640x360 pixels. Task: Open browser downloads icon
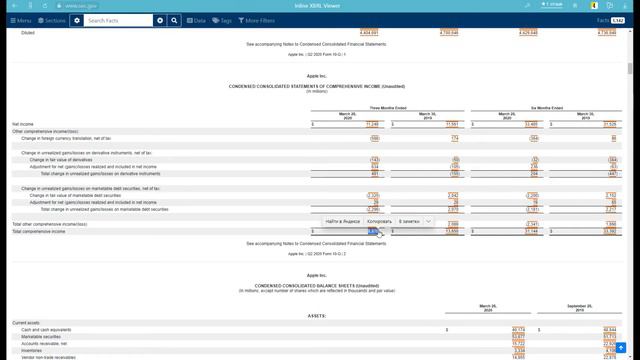coord(625,6)
